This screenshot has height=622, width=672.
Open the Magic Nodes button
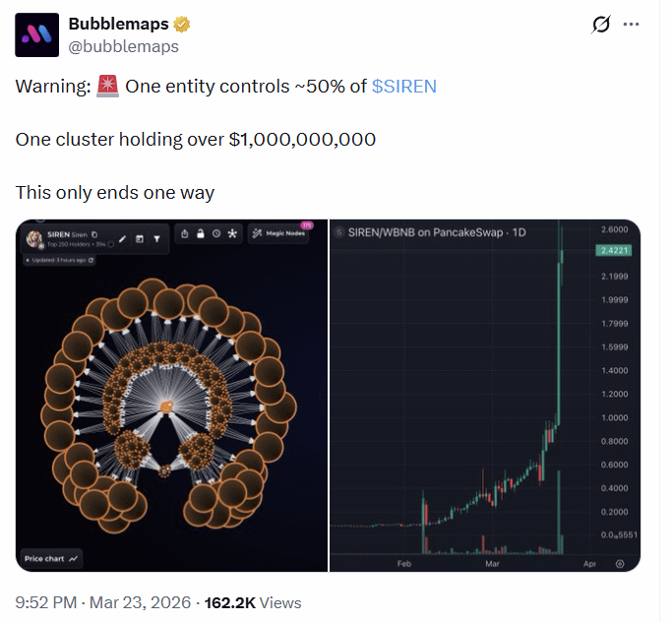(279, 234)
